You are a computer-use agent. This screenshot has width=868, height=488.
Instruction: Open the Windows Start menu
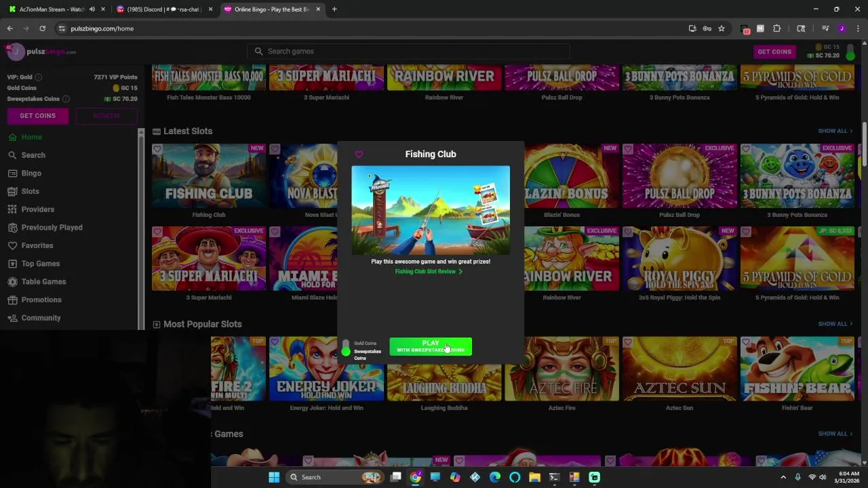pyautogui.click(x=274, y=477)
